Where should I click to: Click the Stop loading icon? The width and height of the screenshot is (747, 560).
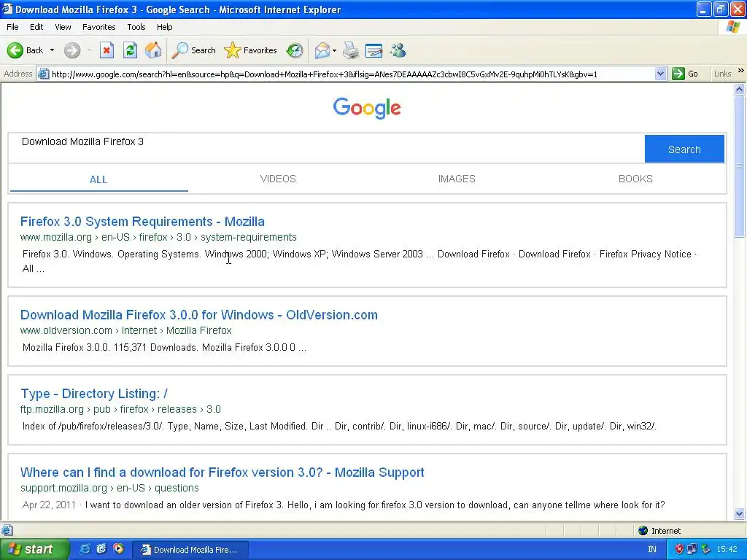[x=107, y=50]
